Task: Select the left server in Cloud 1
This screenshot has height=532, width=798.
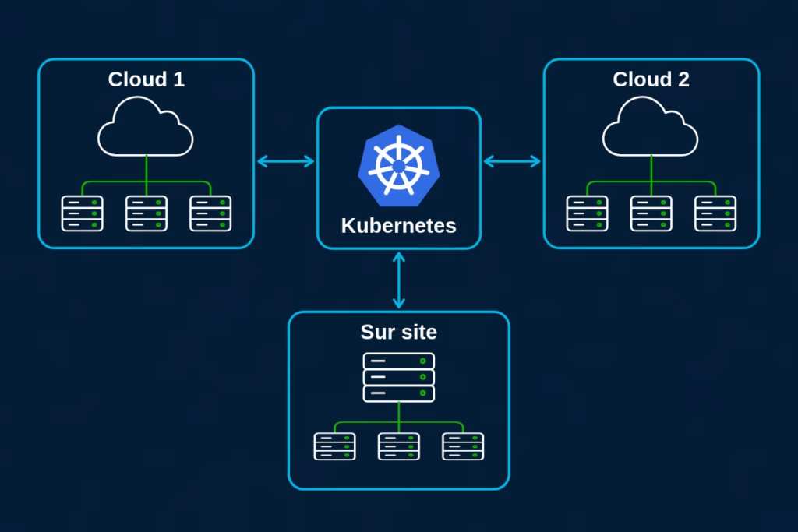Action: (x=83, y=213)
